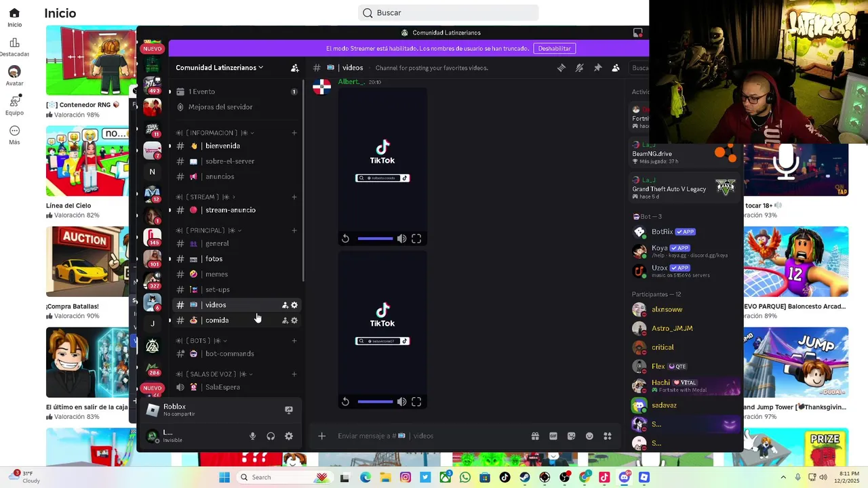
Task: Fullscreen the second TikTok video
Action: pyautogui.click(x=416, y=401)
